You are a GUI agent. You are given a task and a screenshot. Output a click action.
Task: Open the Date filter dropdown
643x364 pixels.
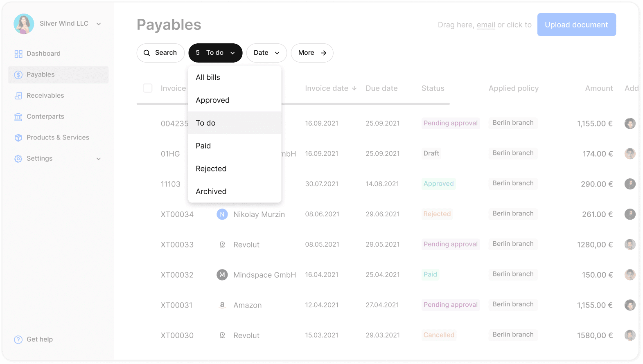[266, 53]
